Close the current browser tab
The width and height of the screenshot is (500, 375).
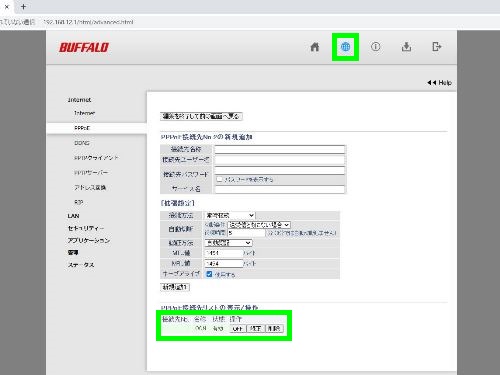(7, 6)
